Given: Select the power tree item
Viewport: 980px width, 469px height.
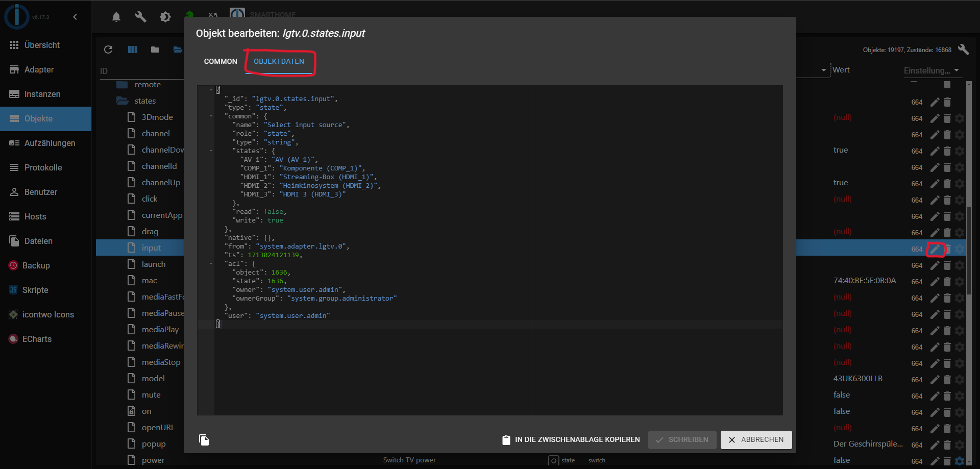Looking at the screenshot, I should (x=153, y=460).
